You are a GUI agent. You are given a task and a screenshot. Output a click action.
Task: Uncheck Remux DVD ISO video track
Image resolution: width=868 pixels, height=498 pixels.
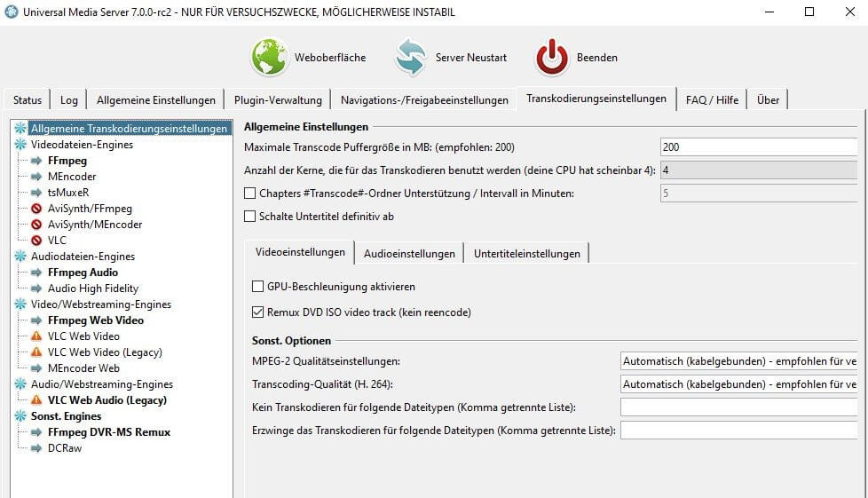coord(258,312)
